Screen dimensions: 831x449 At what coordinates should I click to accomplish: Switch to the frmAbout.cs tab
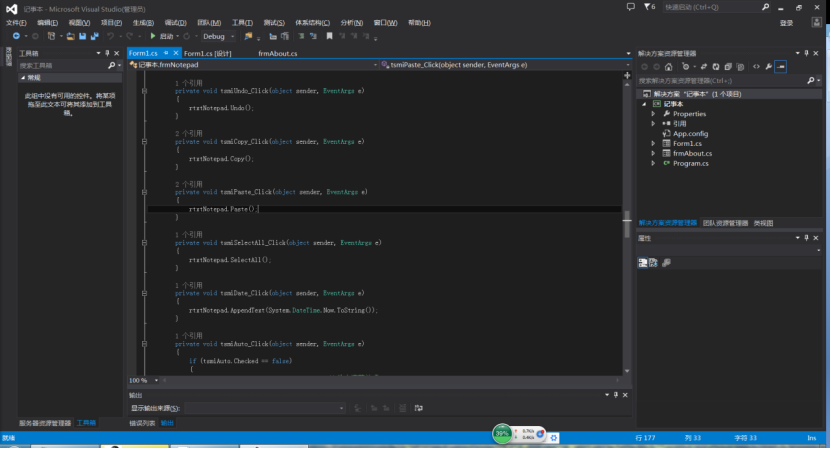click(x=278, y=53)
